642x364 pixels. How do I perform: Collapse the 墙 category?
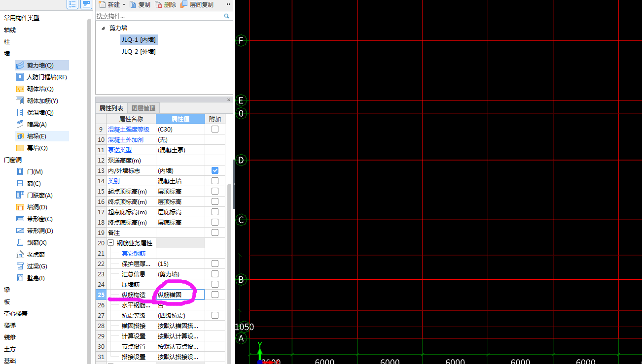[7, 53]
